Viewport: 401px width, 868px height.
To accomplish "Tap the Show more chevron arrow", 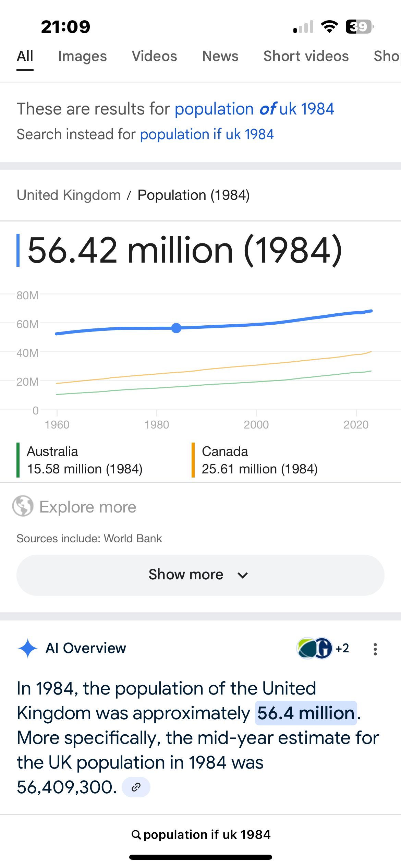I will [243, 575].
